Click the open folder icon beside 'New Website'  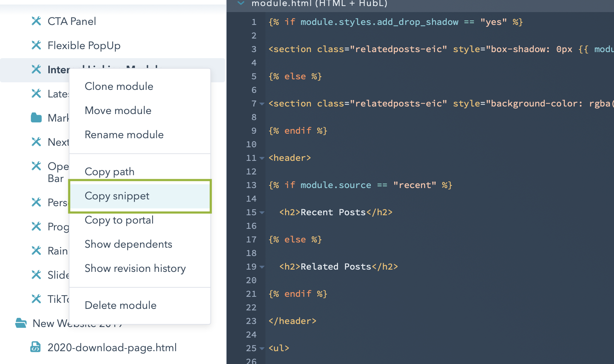tap(21, 323)
